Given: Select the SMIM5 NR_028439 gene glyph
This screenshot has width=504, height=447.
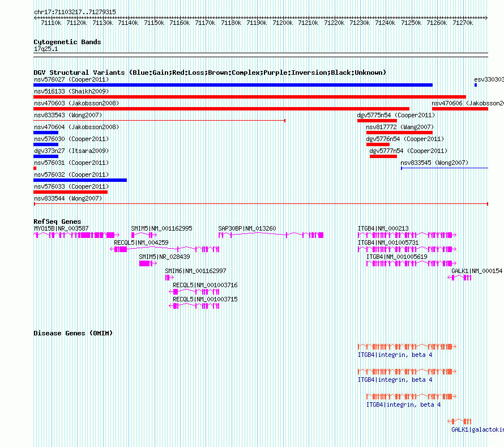Looking at the screenshot, I should coord(148,263).
